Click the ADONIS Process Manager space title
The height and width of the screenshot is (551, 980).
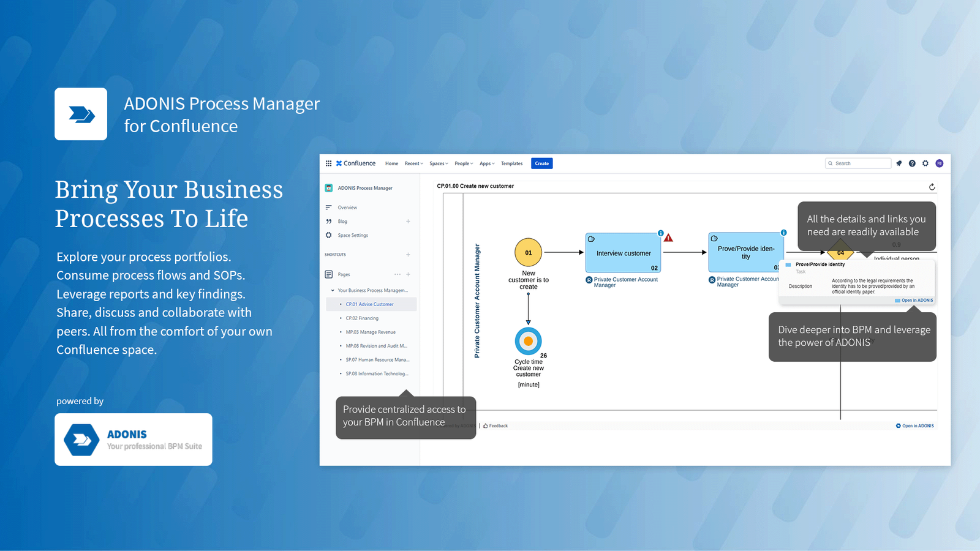click(x=365, y=188)
